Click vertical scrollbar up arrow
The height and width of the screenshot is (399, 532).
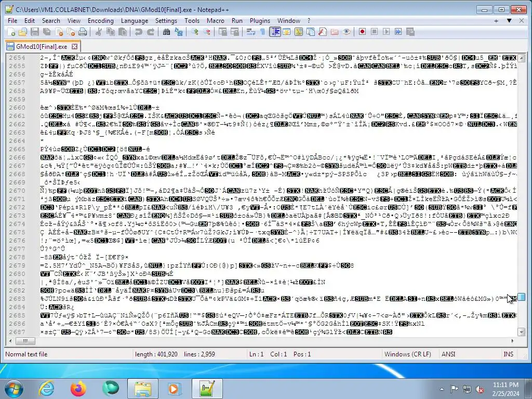pyautogui.click(x=522, y=58)
